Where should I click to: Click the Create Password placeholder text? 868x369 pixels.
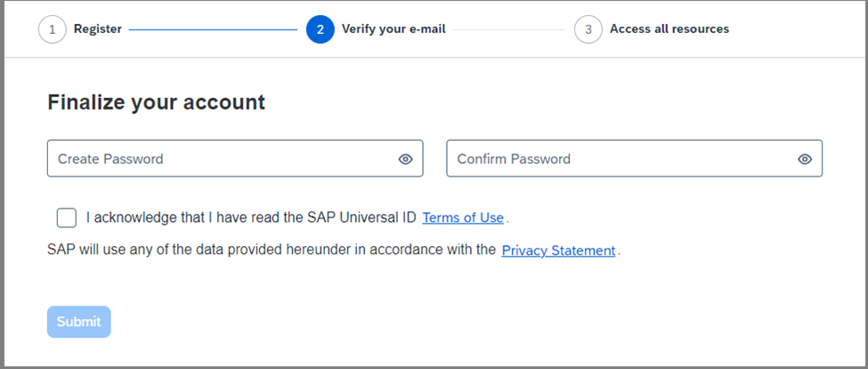click(x=110, y=159)
